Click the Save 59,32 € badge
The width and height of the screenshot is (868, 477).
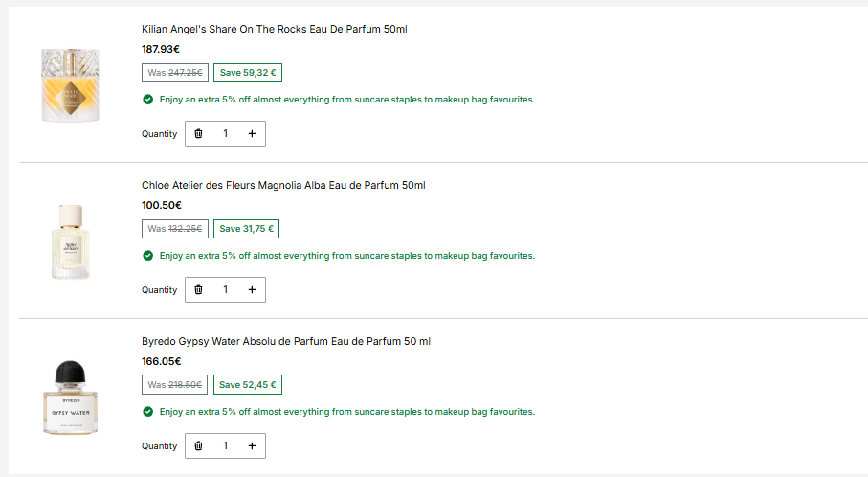(248, 73)
